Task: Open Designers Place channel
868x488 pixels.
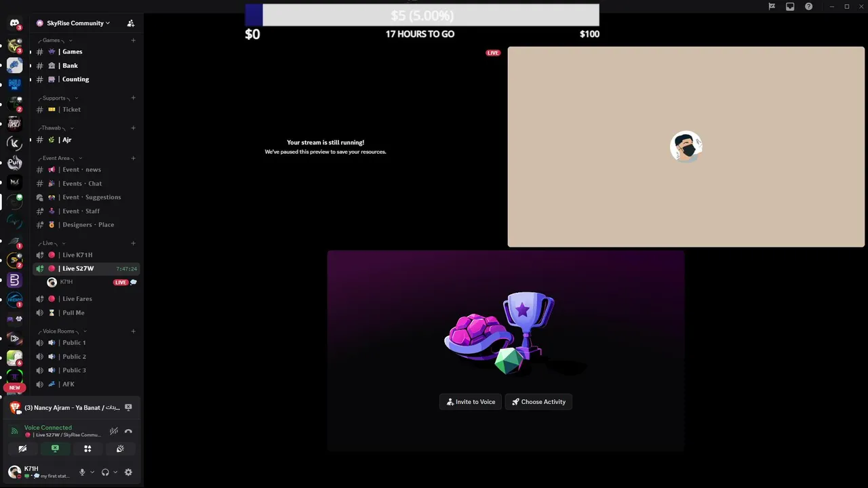Action: [85, 224]
